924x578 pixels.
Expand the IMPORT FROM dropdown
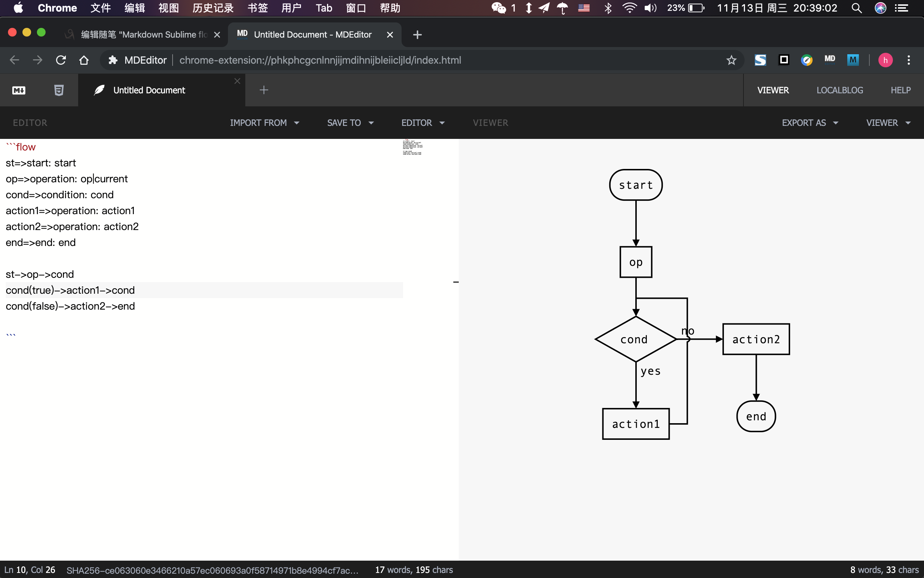pos(264,123)
